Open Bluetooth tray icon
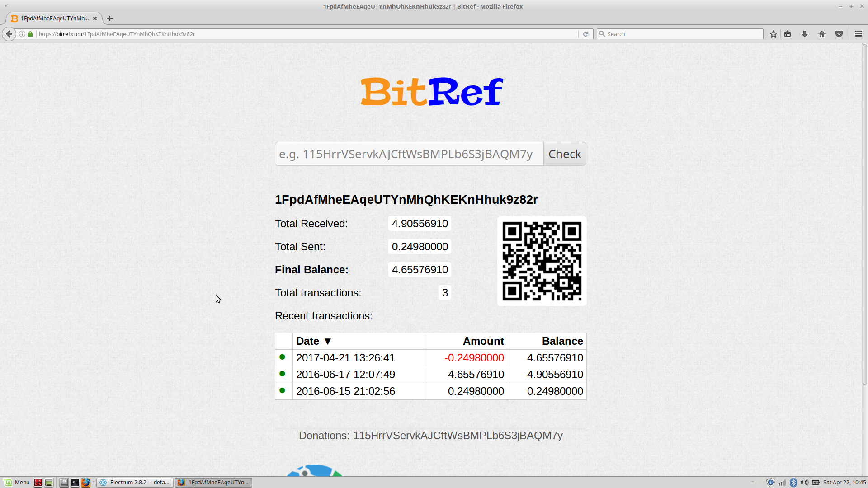The height and width of the screenshot is (488, 868). (793, 483)
